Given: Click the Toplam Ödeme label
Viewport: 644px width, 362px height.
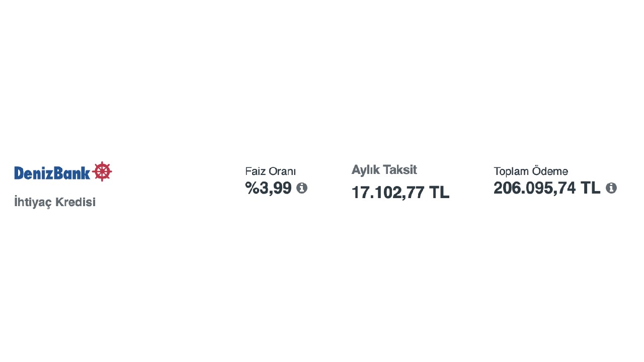Looking at the screenshot, I should click(x=531, y=171).
